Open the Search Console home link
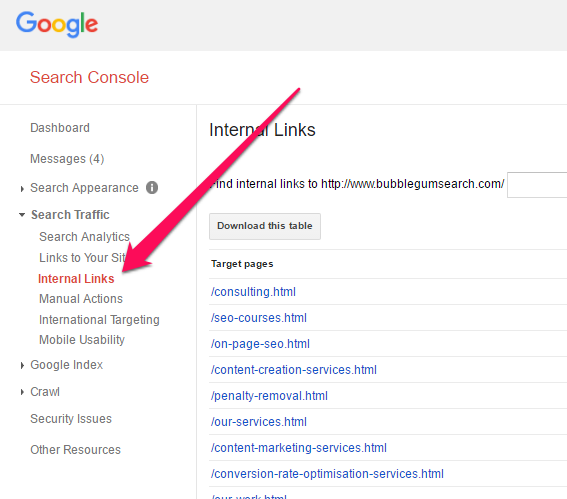Screen dimensions: 567x499 (89, 77)
